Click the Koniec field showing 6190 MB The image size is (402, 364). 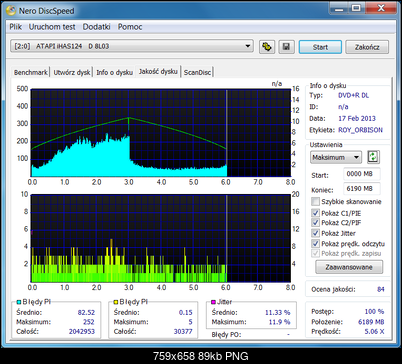click(362, 189)
